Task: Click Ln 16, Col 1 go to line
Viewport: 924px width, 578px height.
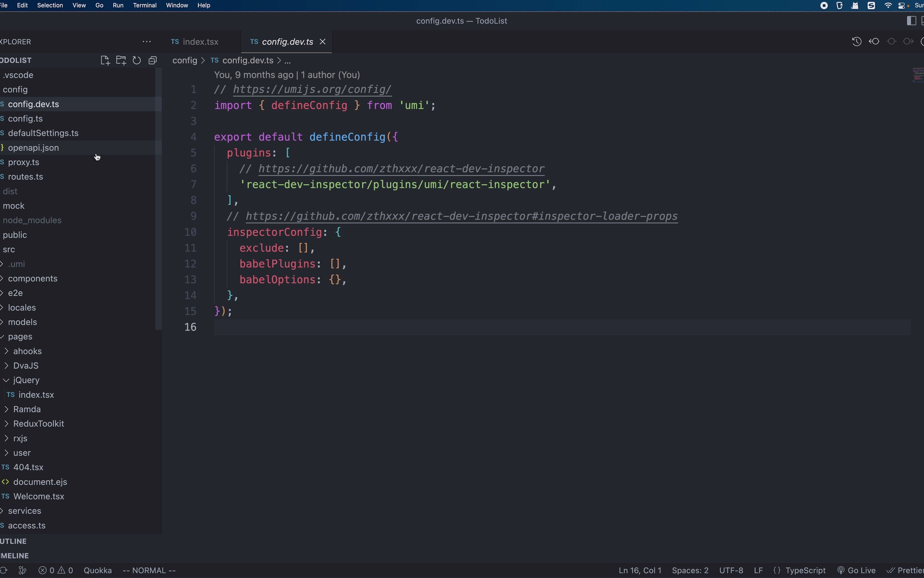Action: click(x=640, y=570)
